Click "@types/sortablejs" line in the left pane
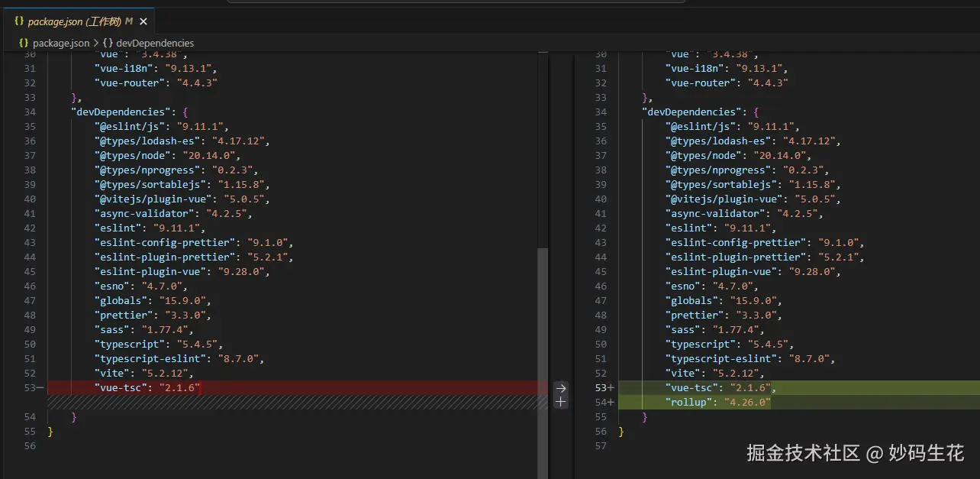The image size is (980, 479). click(182, 184)
